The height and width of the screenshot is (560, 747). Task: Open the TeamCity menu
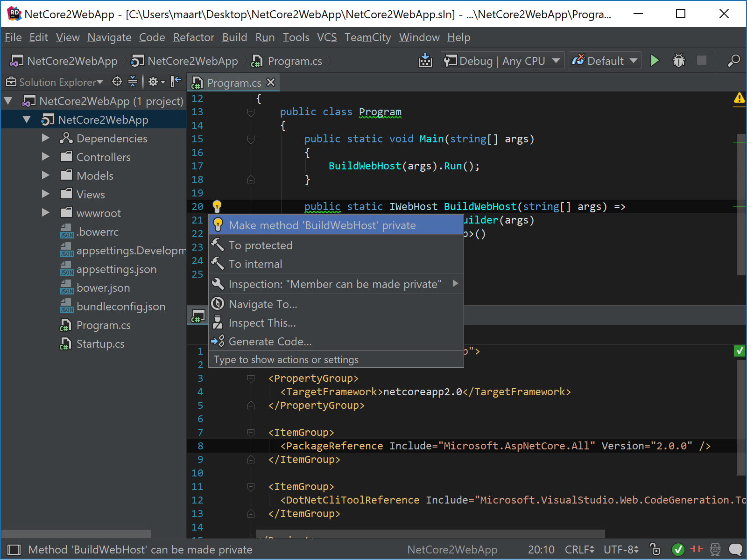tap(368, 37)
